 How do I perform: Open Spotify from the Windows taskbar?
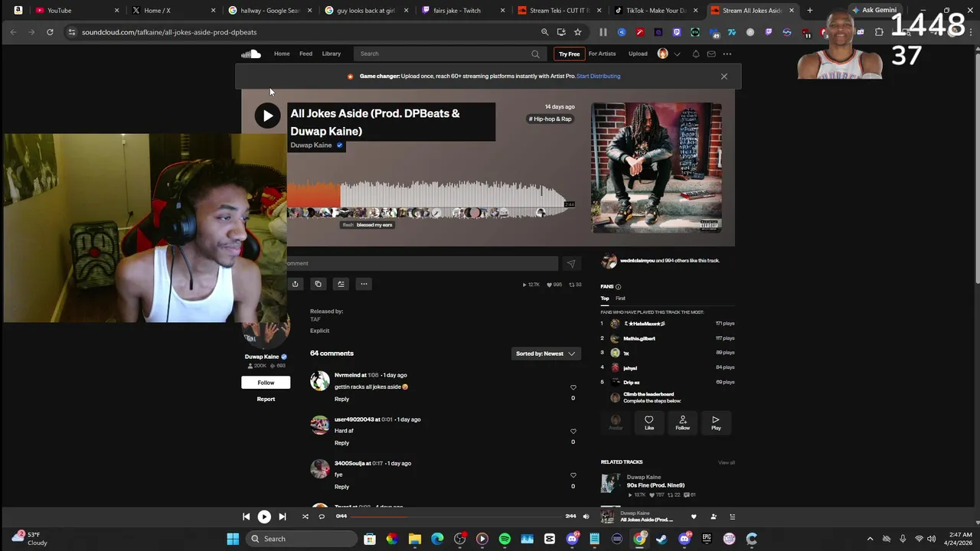pyautogui.click(x=505, y=539)
